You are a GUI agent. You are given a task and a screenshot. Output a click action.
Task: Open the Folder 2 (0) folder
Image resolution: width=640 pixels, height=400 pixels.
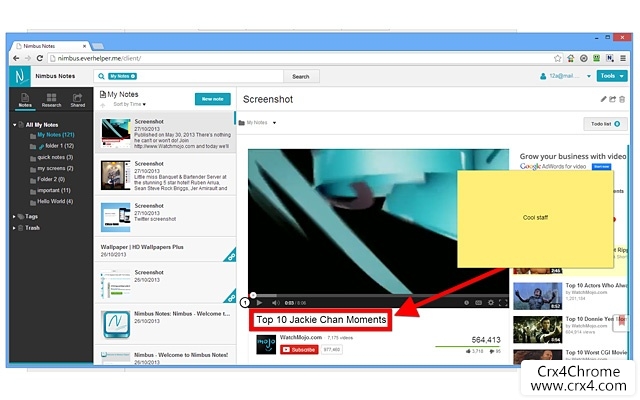[x=51, y=179]
